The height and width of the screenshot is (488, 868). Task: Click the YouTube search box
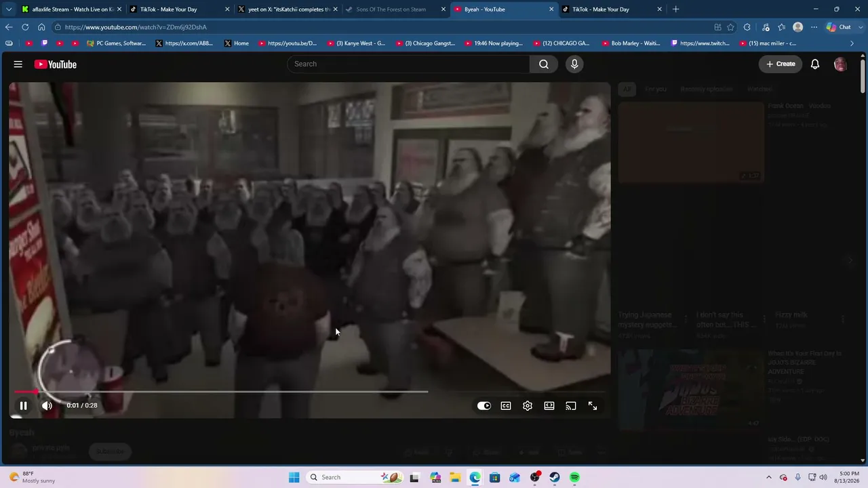pos(408,64)
